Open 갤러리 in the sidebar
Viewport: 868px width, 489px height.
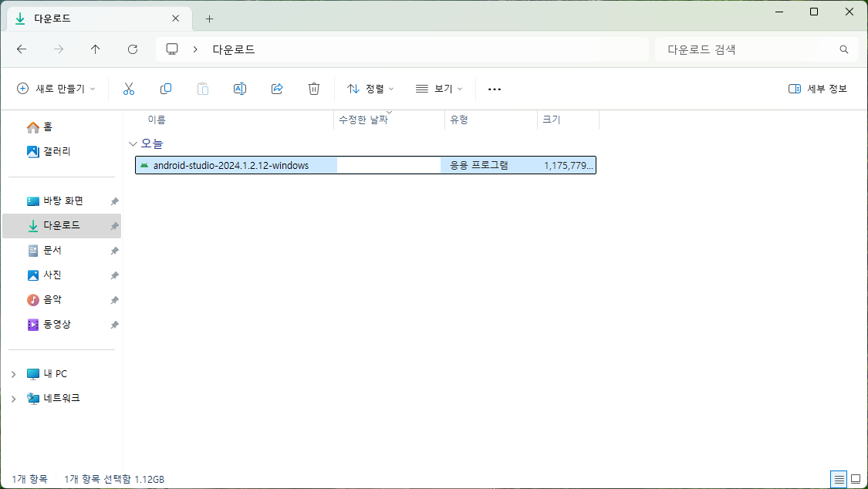pyautogui.click(x=48, y=152)
